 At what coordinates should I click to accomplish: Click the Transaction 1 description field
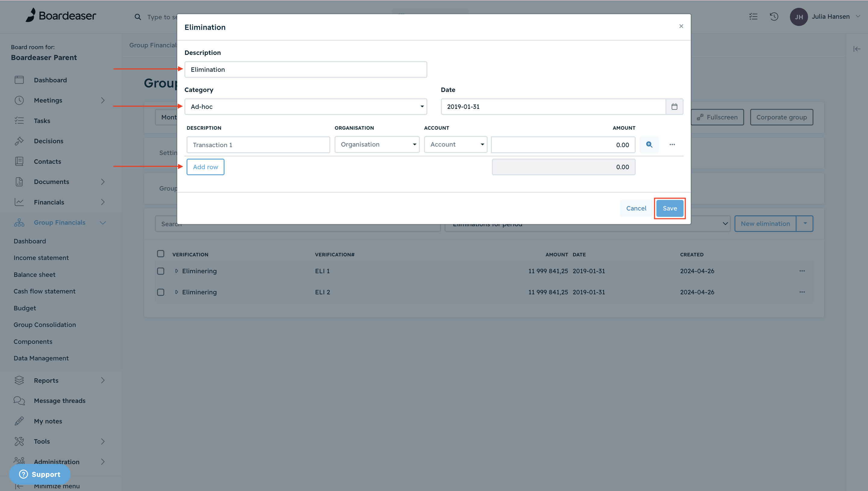click(258, 145)
